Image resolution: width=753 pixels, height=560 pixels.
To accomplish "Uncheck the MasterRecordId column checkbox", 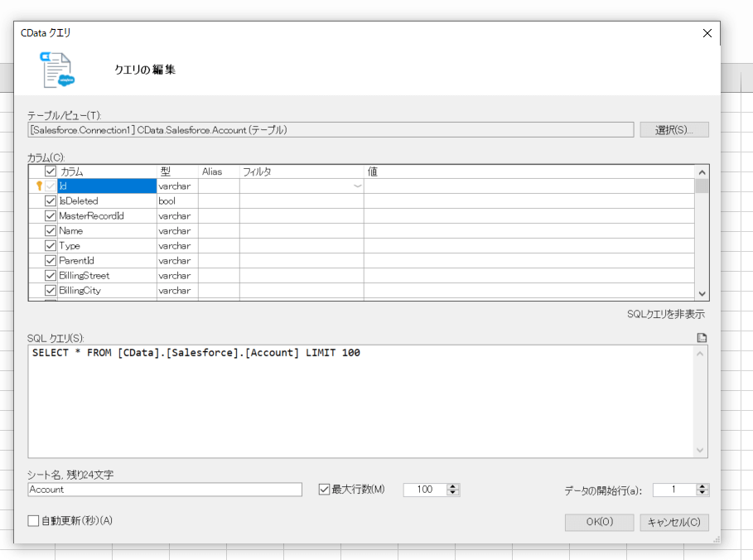I will [x=51, y=215].
